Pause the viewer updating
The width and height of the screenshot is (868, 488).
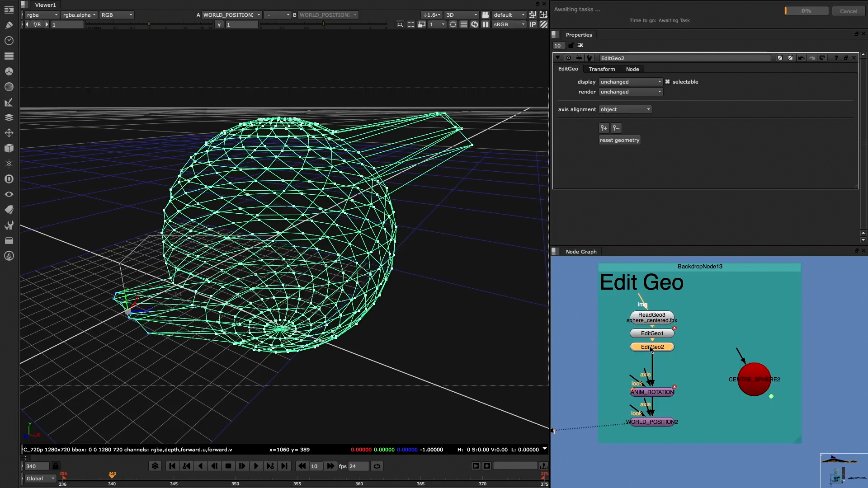coord(486,24)
